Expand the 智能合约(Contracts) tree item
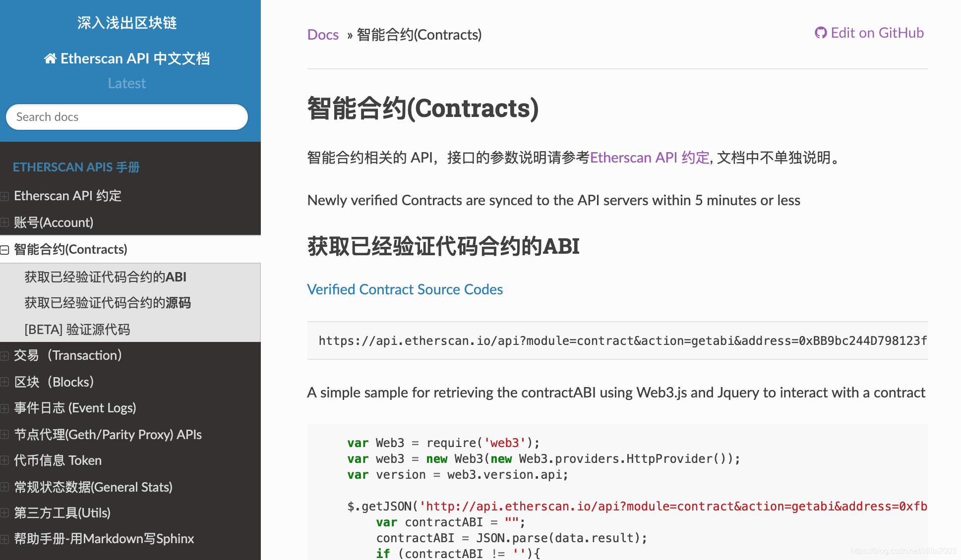The height and width of the screenshot is (560, 961). click(5, 250)
